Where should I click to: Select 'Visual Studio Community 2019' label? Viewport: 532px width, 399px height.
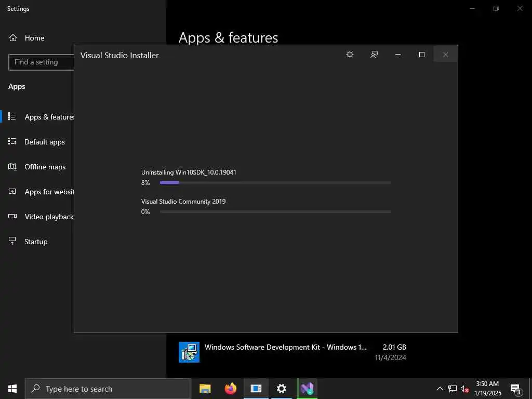(183, 202)
